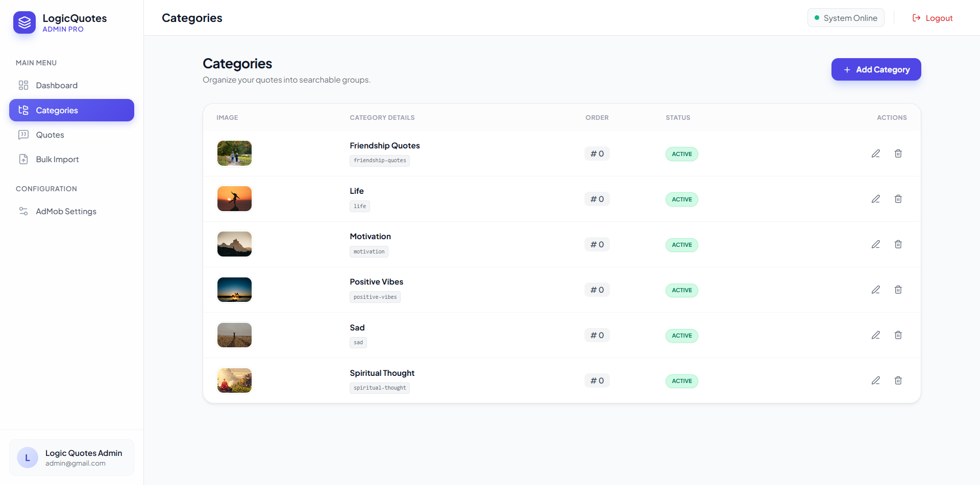Log out using the Logout link

coord(933,18)
